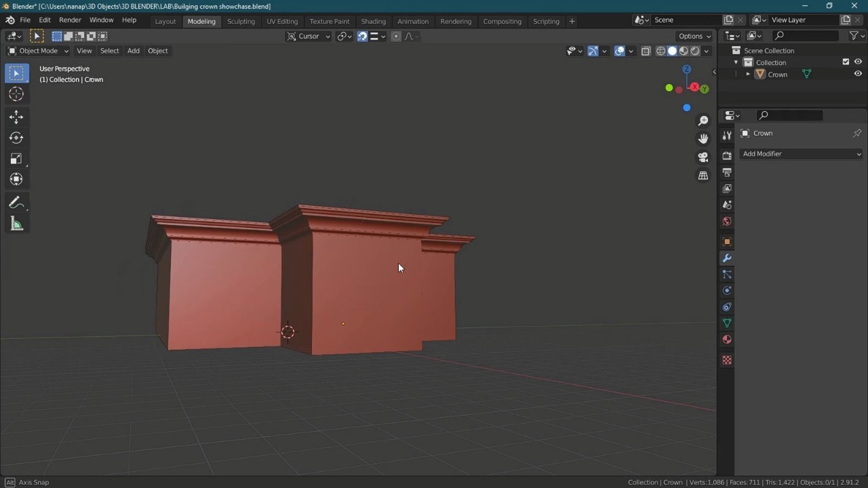This screenshot has width=868, height=488.
Task: Open Active Tool properties tab
Action: pyautogui.click(x=727, y=135)
